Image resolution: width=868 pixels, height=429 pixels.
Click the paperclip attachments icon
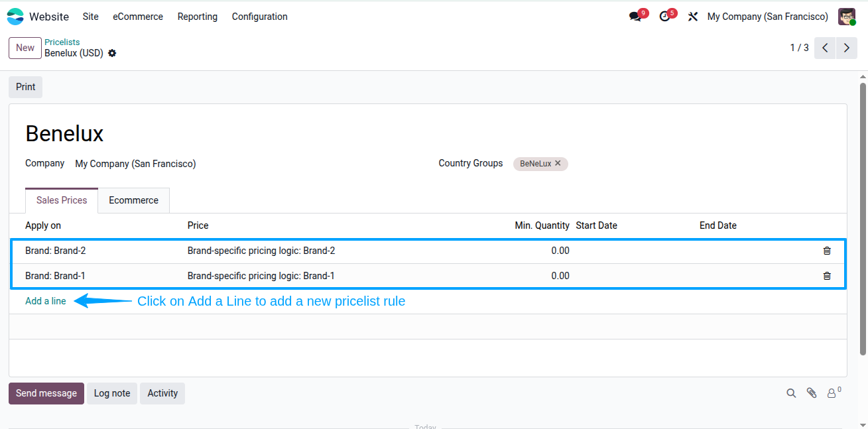click(812, 393)
